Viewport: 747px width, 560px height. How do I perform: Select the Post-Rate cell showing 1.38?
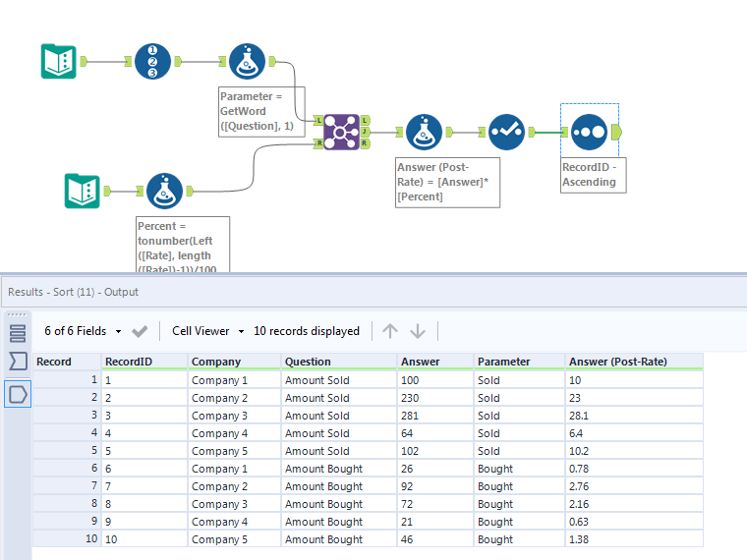click(x=634, y=539)
